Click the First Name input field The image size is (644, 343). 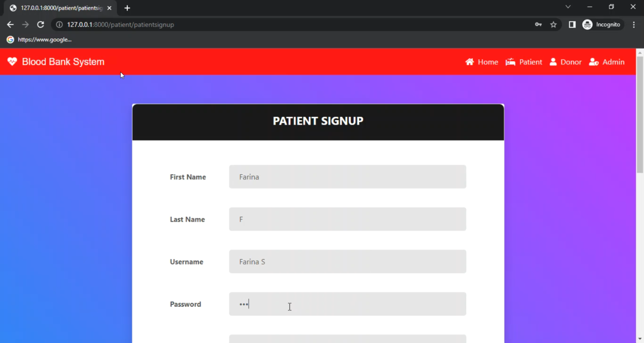click(x=347, y=177)
